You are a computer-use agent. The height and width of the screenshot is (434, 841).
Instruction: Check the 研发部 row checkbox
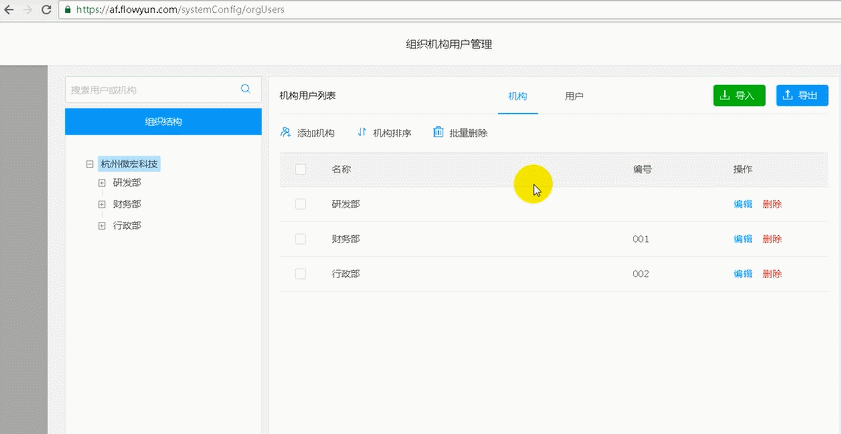[300, 204]
